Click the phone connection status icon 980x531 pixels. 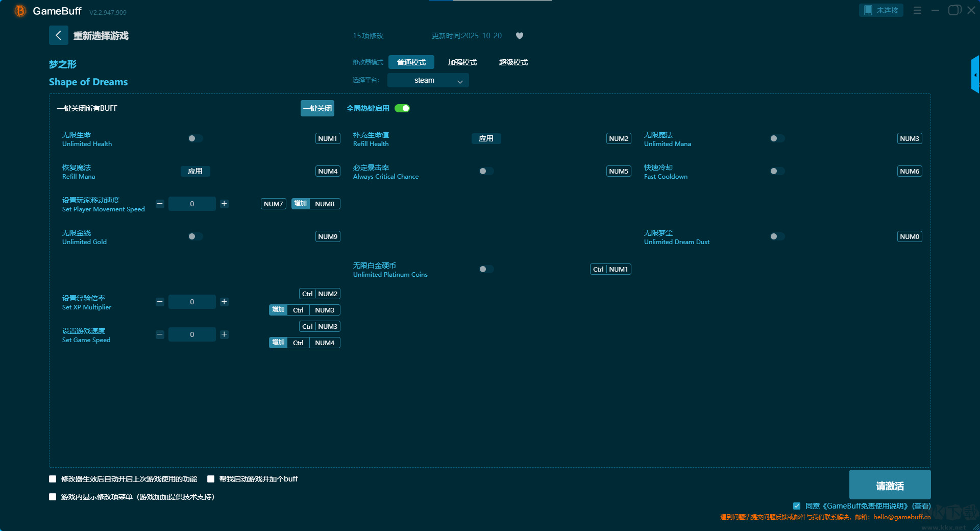[x=868, y=10]
